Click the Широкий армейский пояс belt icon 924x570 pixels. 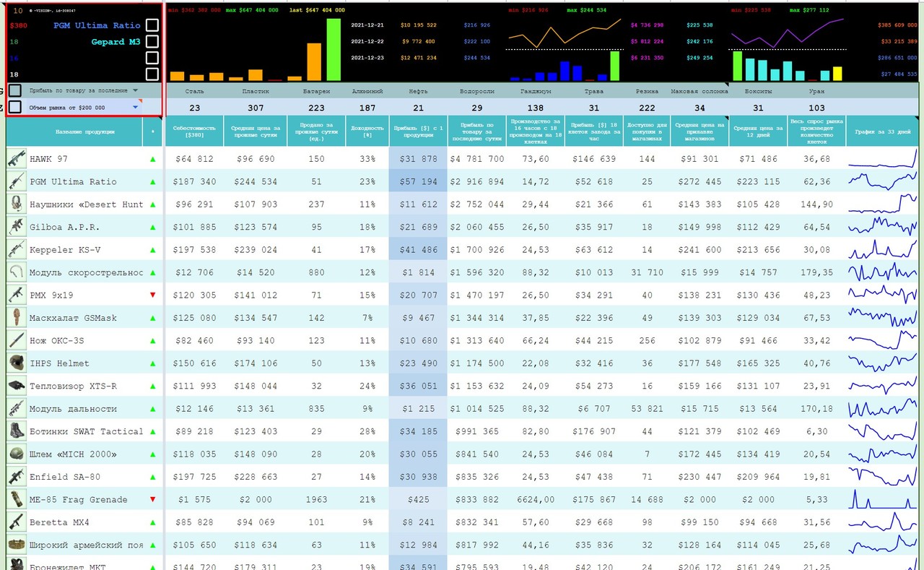(17, 545)
